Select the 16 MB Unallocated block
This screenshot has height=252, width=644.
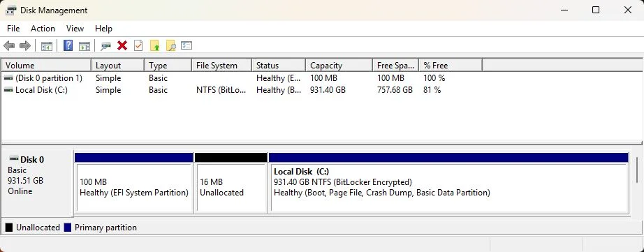(230, 183)
